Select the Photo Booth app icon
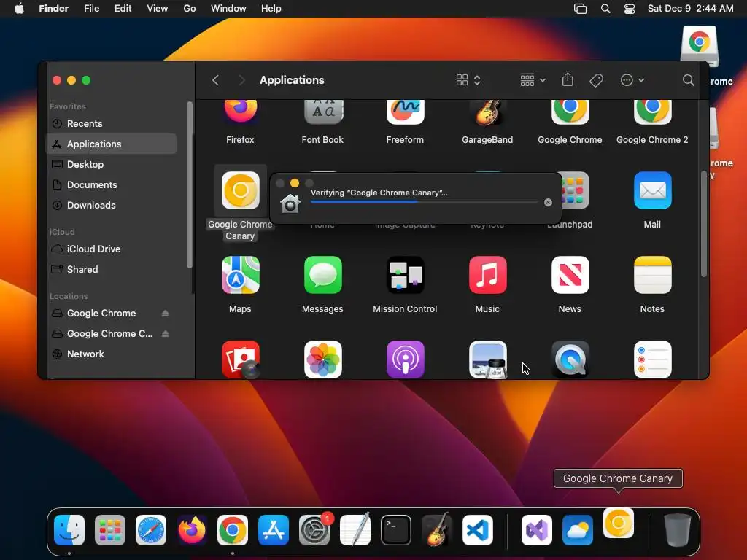The width and height of the screenshot is (747, 560). 241,359
